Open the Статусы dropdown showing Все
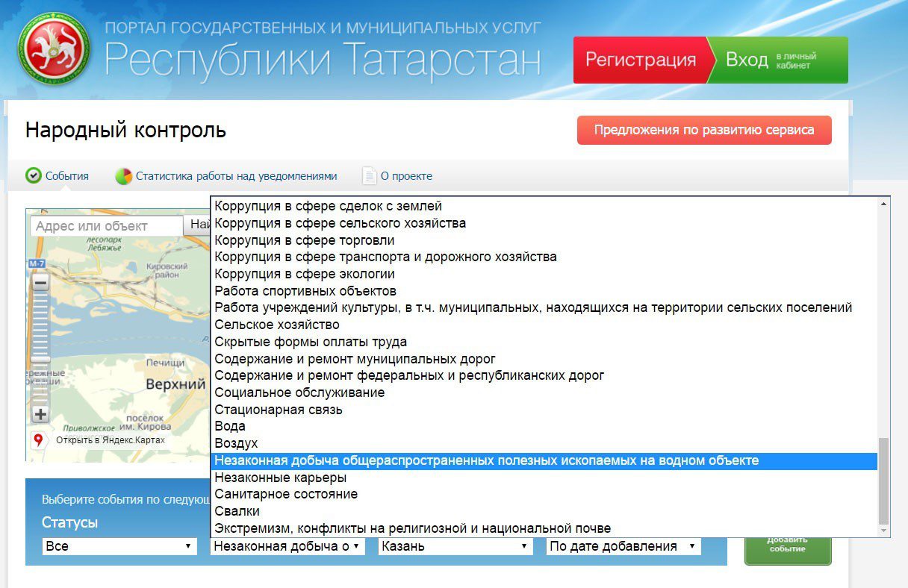The height and width of the screenshot is (588, 908). 119,546
